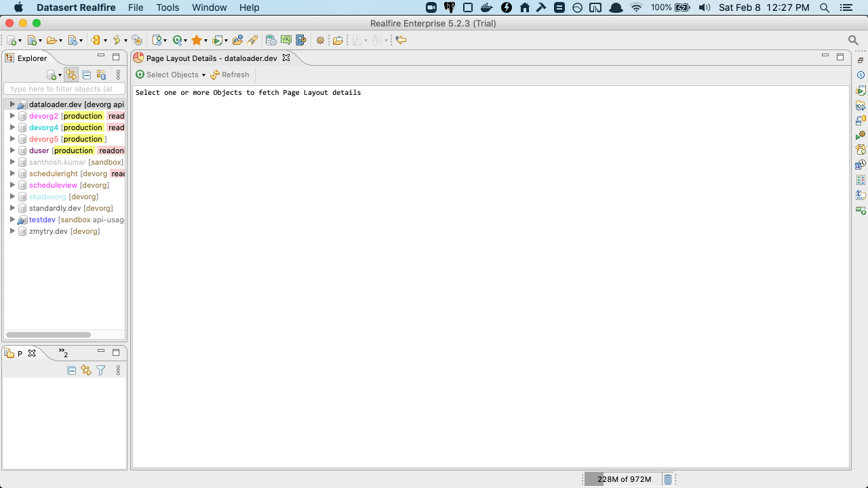Click the star favorites icon in the main toolbar
Image resolution: width=868 pixels, height=488 pixels.
197,40
